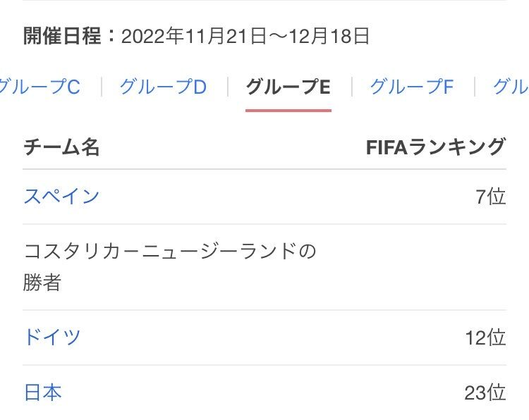Click the divider between グループE and グループF
Image resolution: width=529 pixels, height=420 pixels.
coord(352,87)
